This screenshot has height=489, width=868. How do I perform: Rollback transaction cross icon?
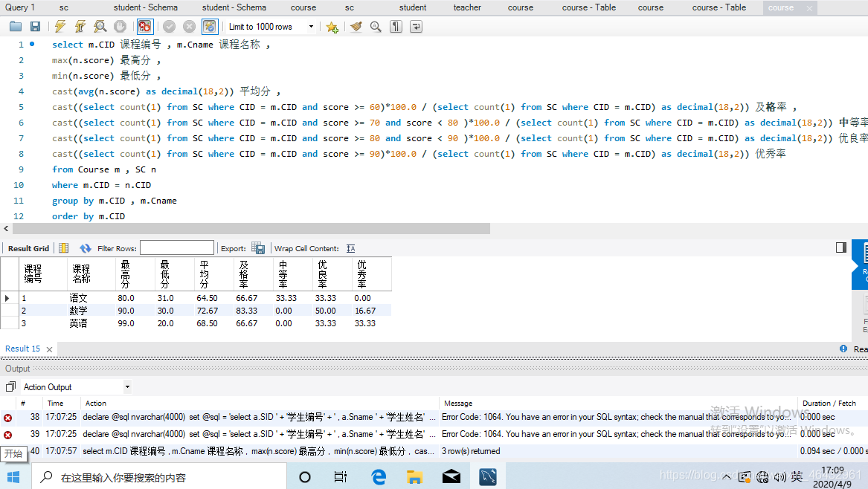[190, 27]
